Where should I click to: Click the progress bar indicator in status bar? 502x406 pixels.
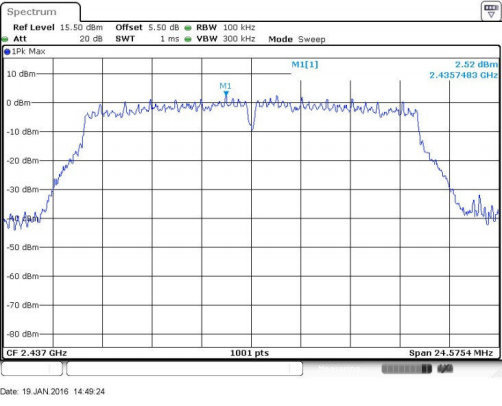pyautogui.click(x=406, y=369)
